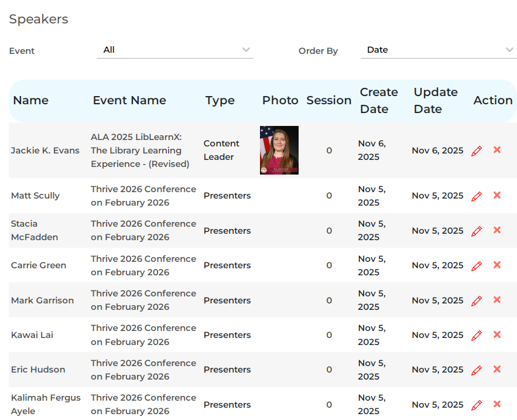Delete the Matt Scully speaker row
The image size is (517, 420).
pyautogui.click(x=497, y=195)
